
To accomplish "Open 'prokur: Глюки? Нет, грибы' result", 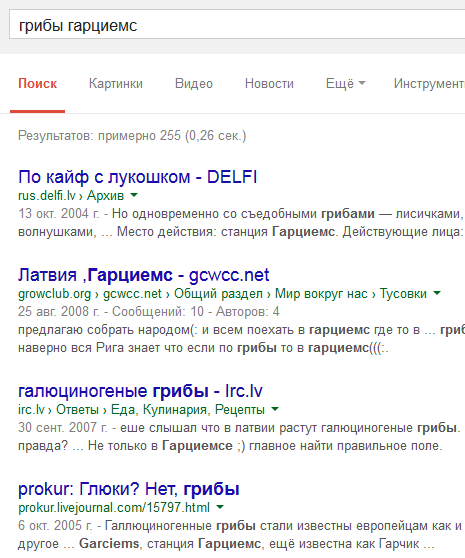I will [128, 489].
